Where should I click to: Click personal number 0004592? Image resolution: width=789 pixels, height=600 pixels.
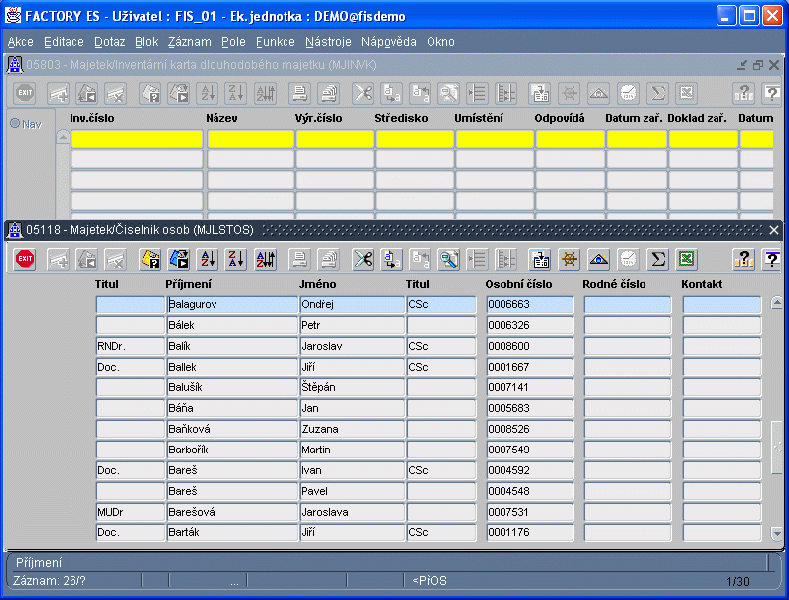[x=530, y=471]
